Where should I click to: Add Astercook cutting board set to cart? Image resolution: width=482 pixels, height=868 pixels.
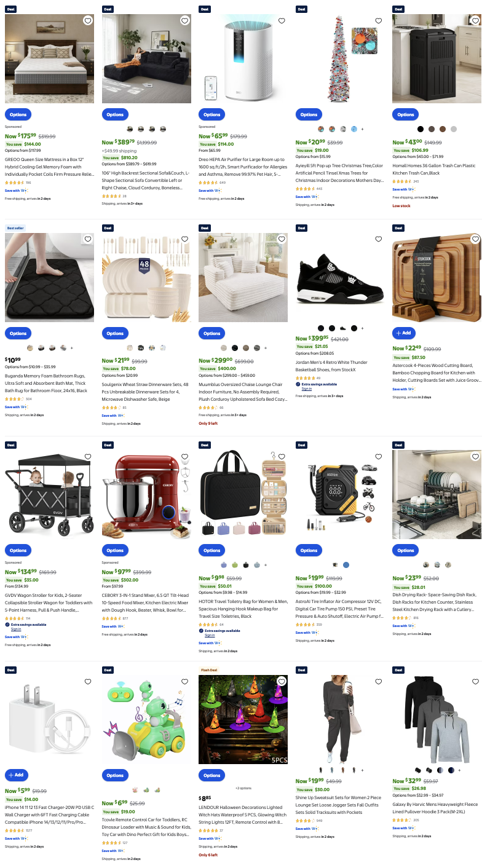[404, 333]
